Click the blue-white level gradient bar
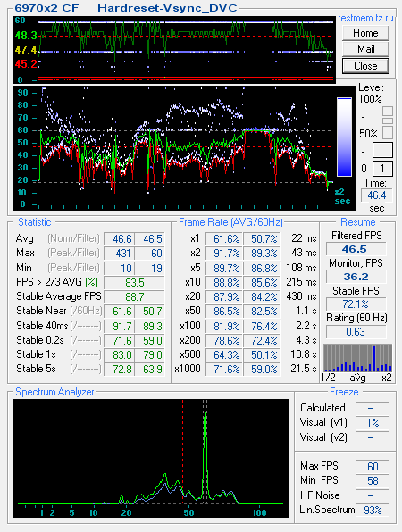 pos(344,137)
